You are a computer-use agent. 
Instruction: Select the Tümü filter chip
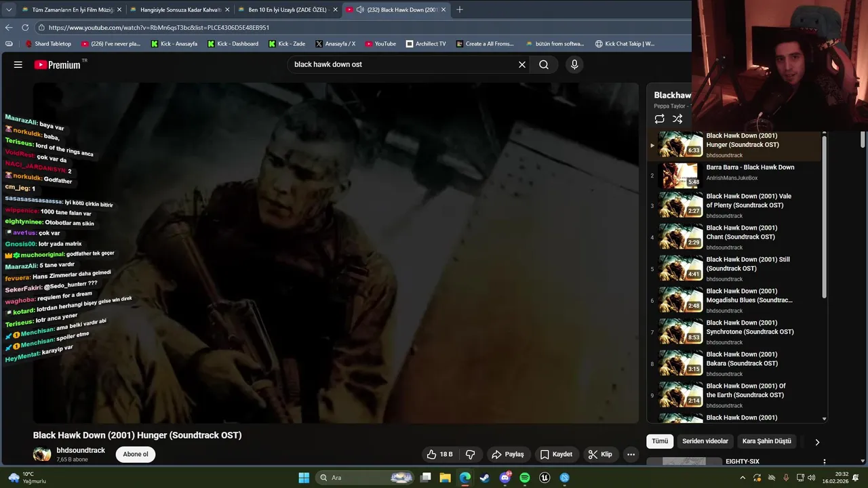[660, 441]
